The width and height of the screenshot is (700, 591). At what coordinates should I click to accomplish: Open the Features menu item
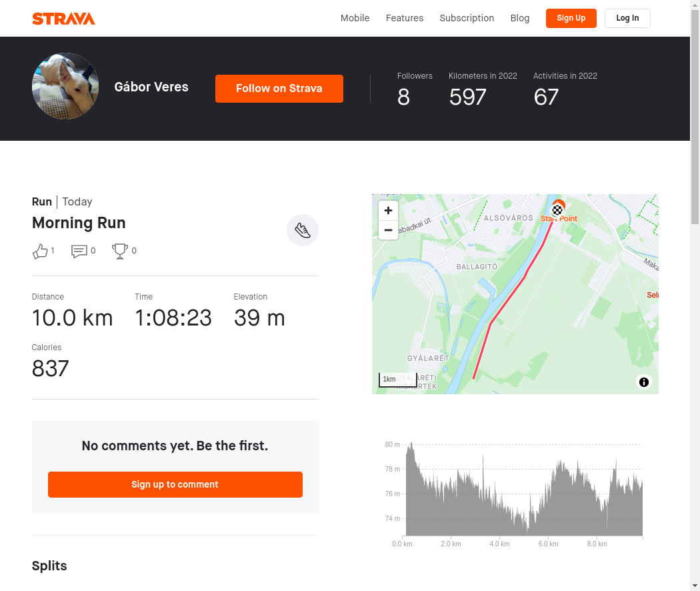pos(405,18)
